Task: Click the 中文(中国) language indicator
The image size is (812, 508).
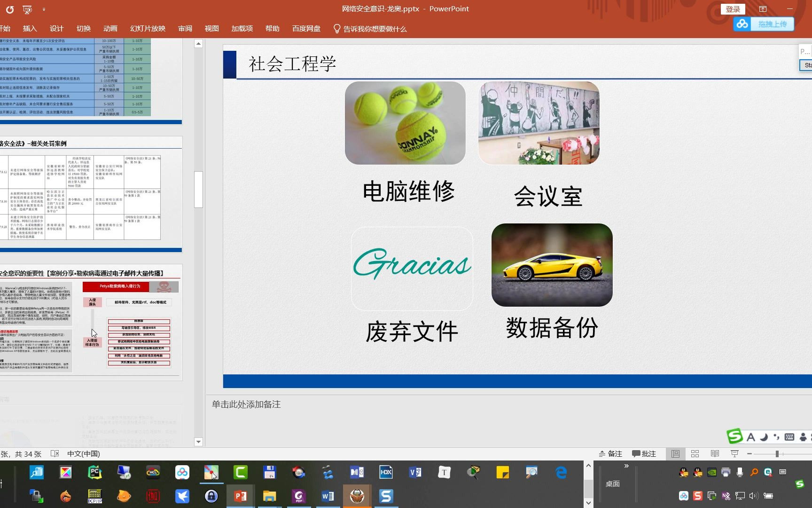Action: point(84,454)
